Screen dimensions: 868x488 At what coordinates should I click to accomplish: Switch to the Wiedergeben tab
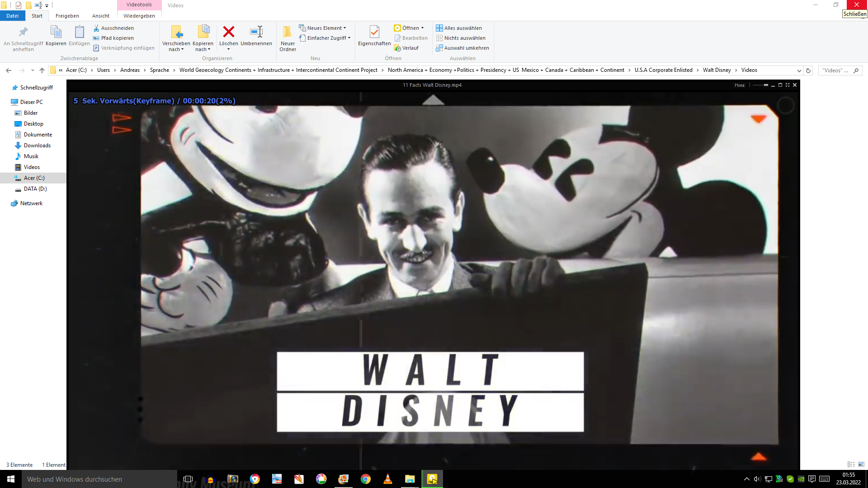[x=139, y=16]
